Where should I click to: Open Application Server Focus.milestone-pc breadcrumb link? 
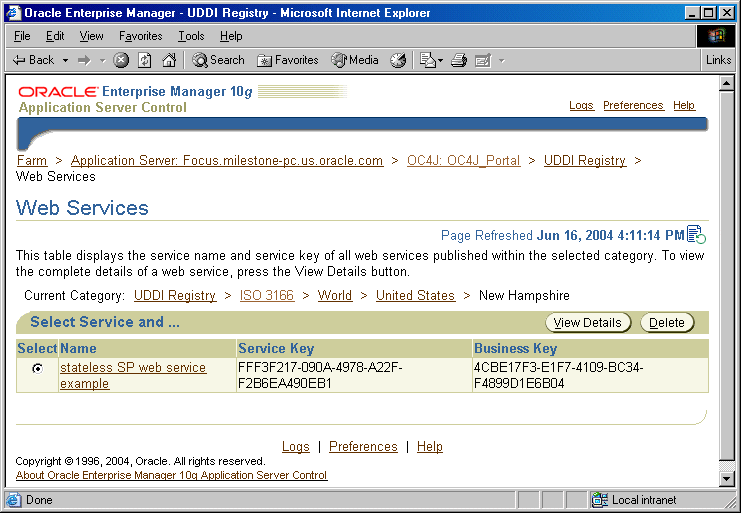coord(227,161)
